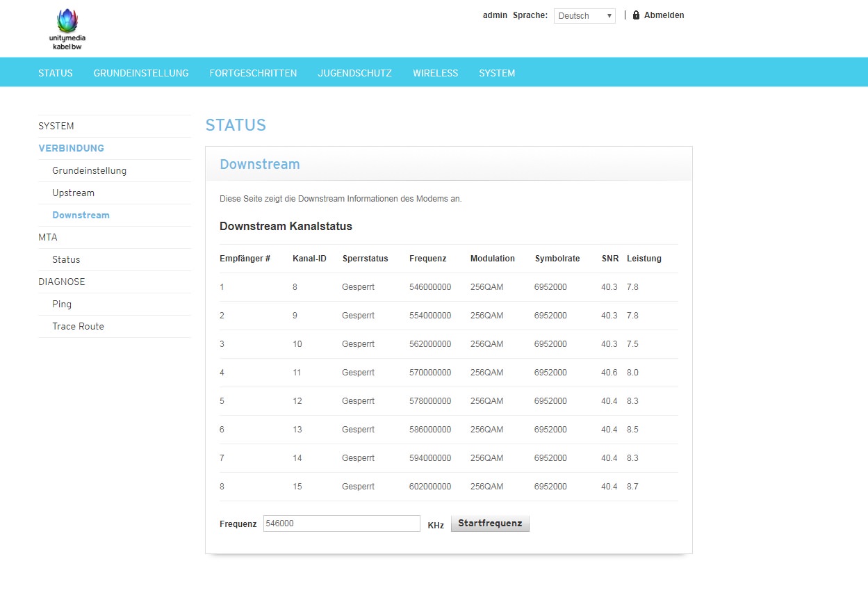Select SYSTEM in the left sidebar
The height and width of the screenshot is (609, 868).
(x=56, y=126)
